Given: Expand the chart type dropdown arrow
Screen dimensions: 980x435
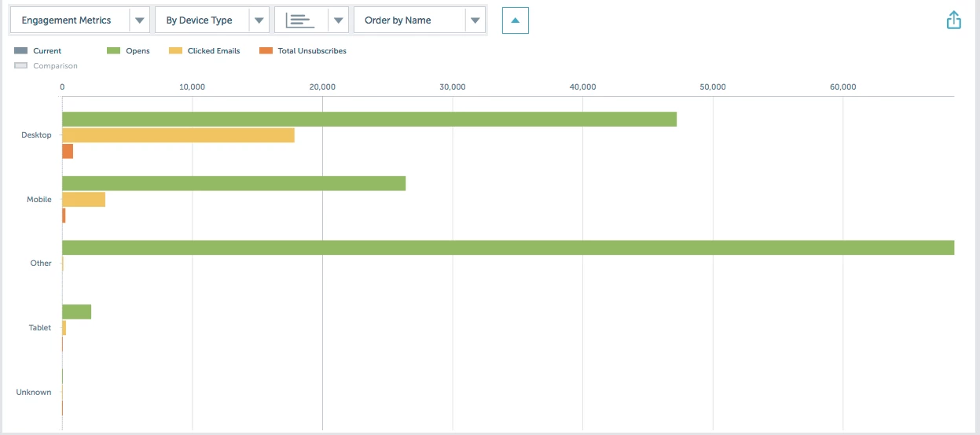Looking at the screenshot, I should point(338,20).
